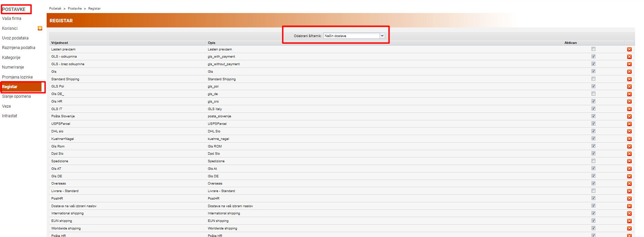Image resolution: width=644 pixels, height=237 pixels.
Task: Delete the GLS IT row
Action: coord(629,109)
